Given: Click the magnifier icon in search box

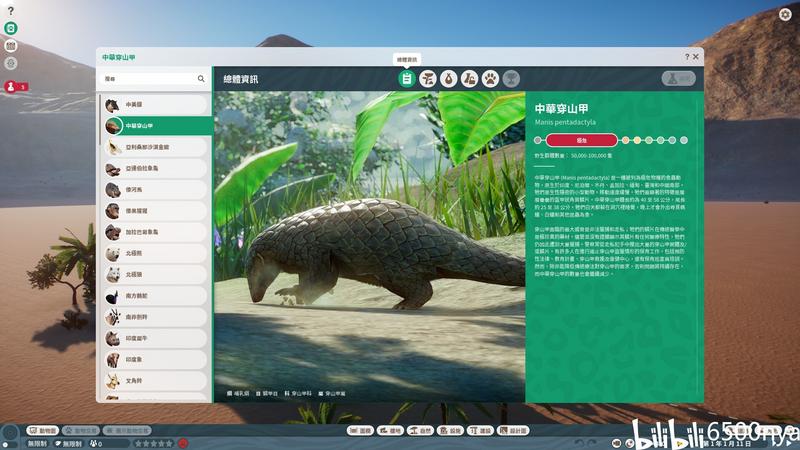Looking at the screenshot, I should [201, 79].
